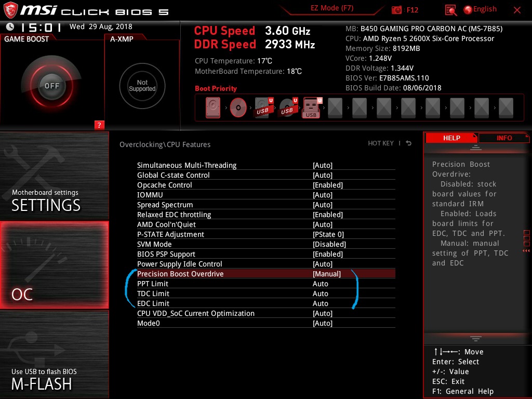Click the clock icon beside 15:01
The image size is (532, 399).
pyautogui.click(x=10, y=26)
